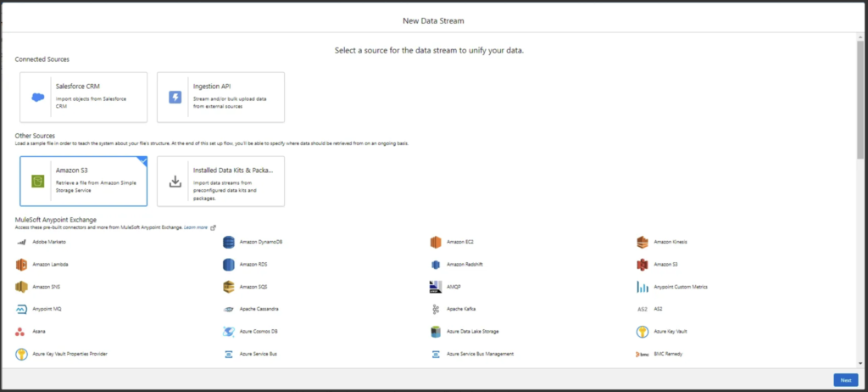This screenshot has width=868, height=392.
Task: Click the BMC Remedy label
Action: [x=668, y=354]
